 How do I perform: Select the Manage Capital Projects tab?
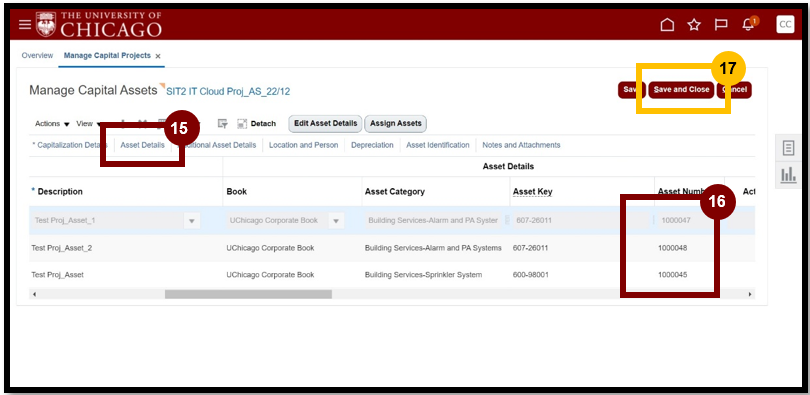point(107,55)
